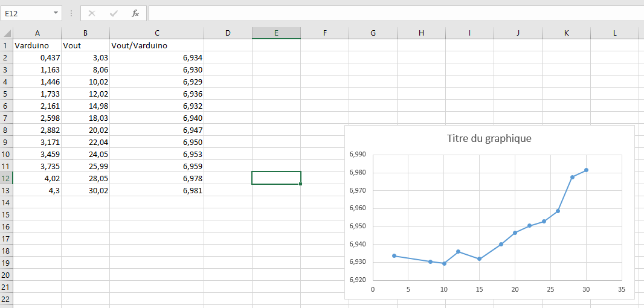Select cell containing 3,459
Screen dimensions: 644x308
(37, 154)
